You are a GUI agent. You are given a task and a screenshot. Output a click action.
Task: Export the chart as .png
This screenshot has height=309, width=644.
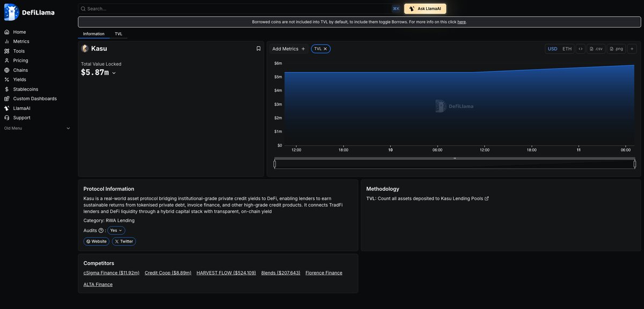pyautogui.click(x=617, y=49)
